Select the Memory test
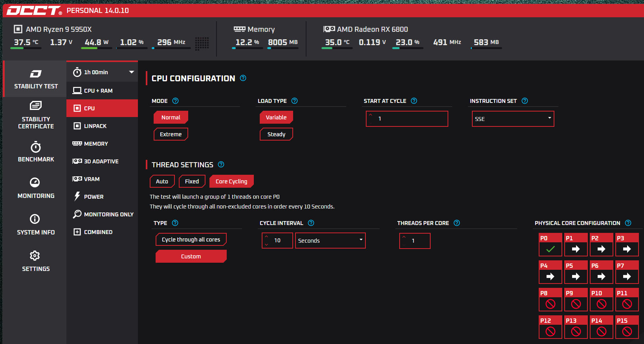The image size is (644, 344). [x=102, y=144]
